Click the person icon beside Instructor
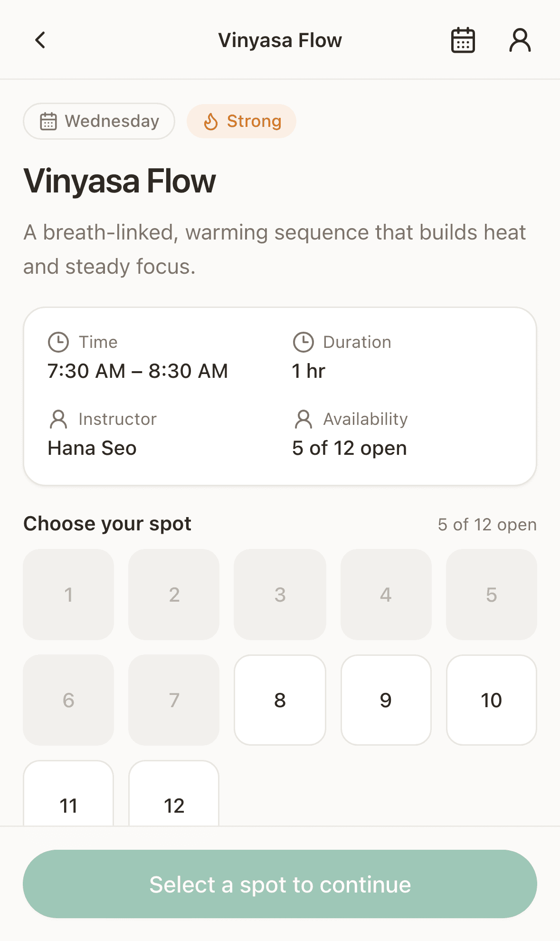 tap(58, 419)
